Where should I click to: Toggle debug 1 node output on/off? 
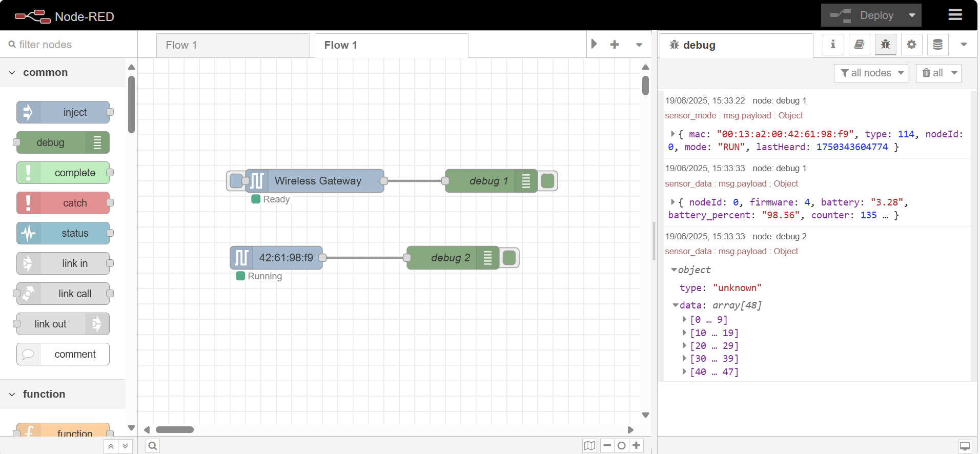coord(547,181)
